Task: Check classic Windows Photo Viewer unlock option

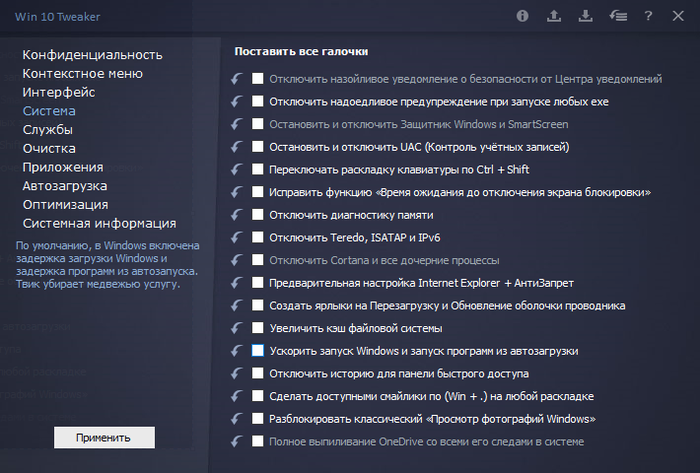Action: [x=258, y=419]
